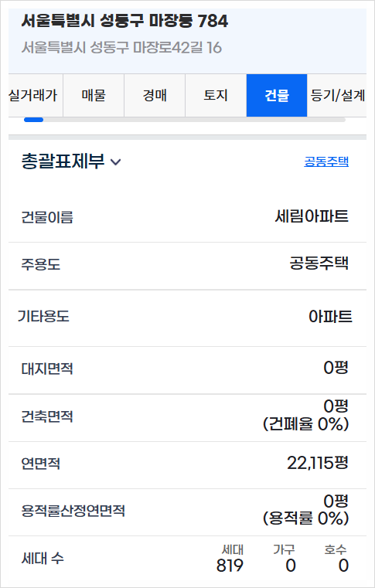Select the 경매 tab
375x588 pixels.
pyautogui.click(x=155, y=96)
